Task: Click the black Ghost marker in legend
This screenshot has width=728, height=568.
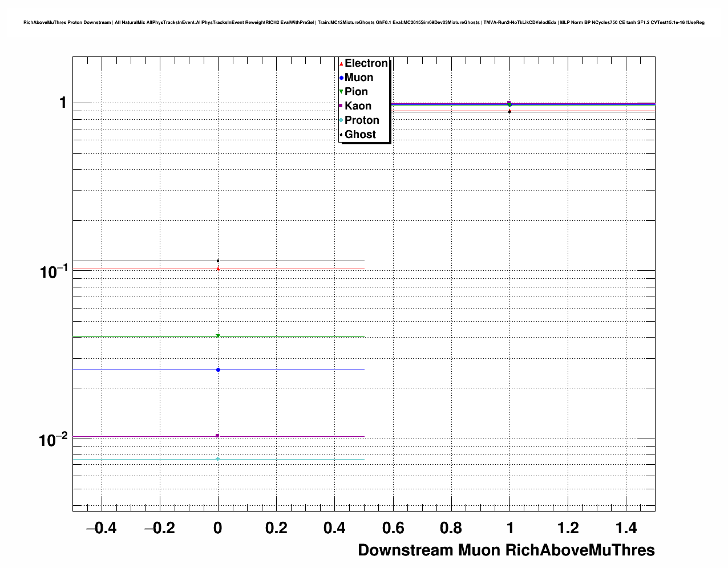Action: [341, 135]
